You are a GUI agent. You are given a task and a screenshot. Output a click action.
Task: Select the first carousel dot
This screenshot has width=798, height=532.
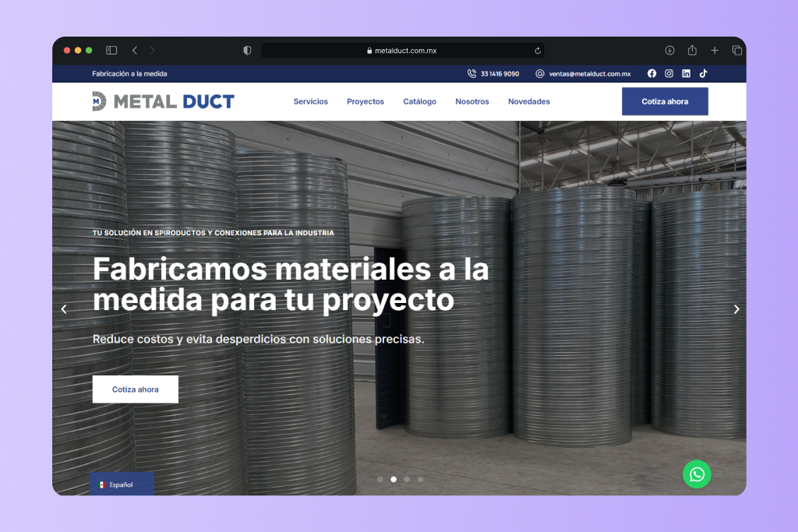(380, 480)
